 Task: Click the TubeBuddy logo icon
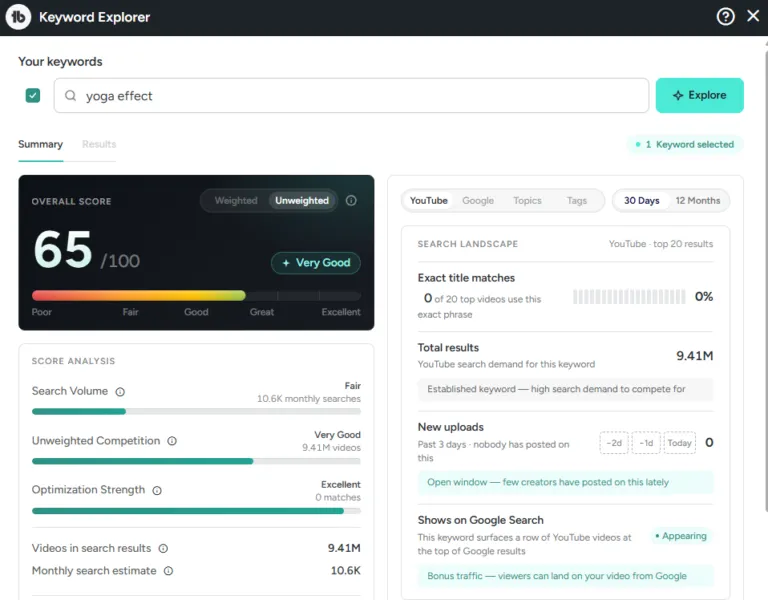coord(18,17)
